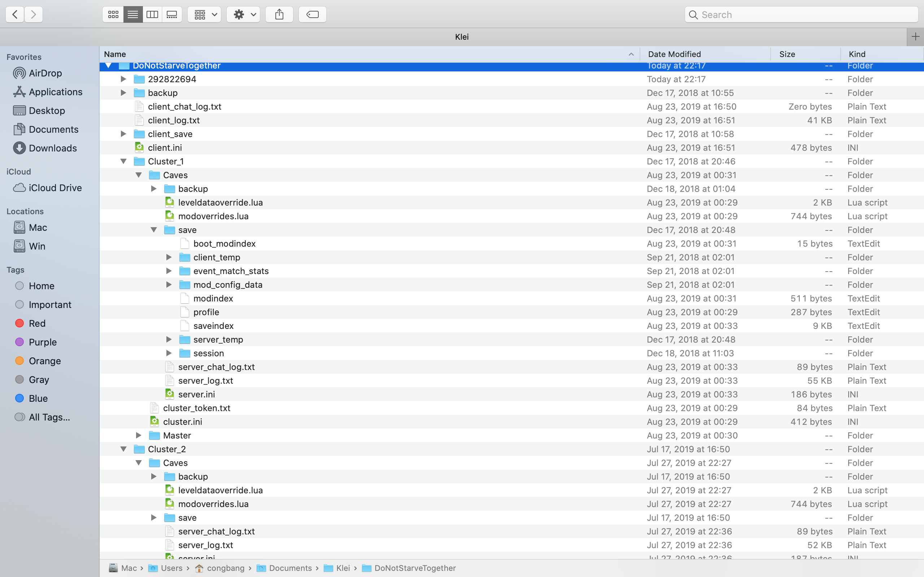Click the Share toolbar button
The width and height of the screenshot is (924, 577).
pyautogui.click(x=279, y=14)
